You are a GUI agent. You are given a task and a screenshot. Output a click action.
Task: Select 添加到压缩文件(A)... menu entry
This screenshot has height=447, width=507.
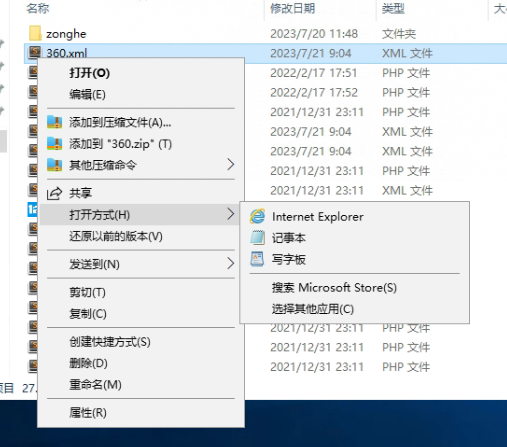point(141,122)
